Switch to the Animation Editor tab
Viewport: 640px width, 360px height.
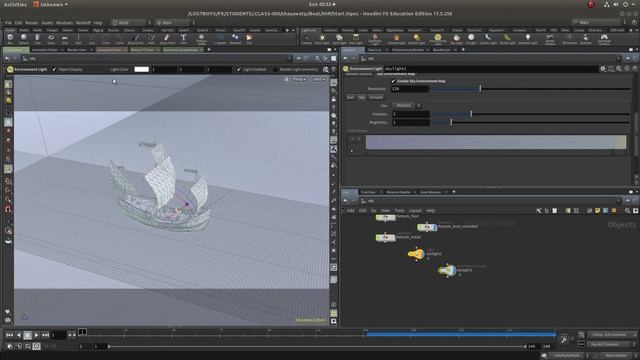44,50
